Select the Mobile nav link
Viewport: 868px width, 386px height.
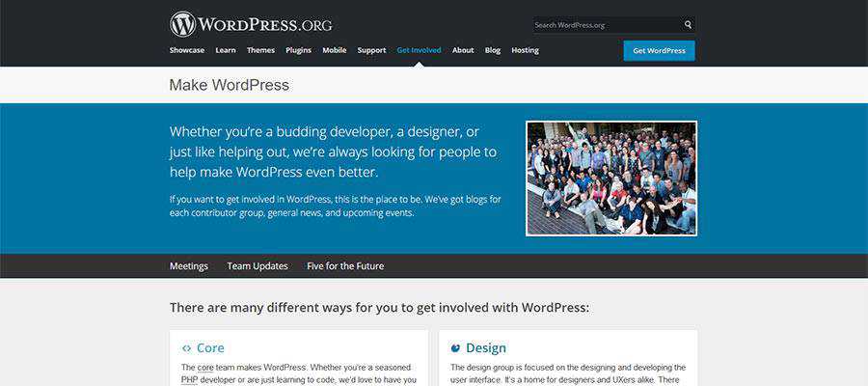coord(335,50)
